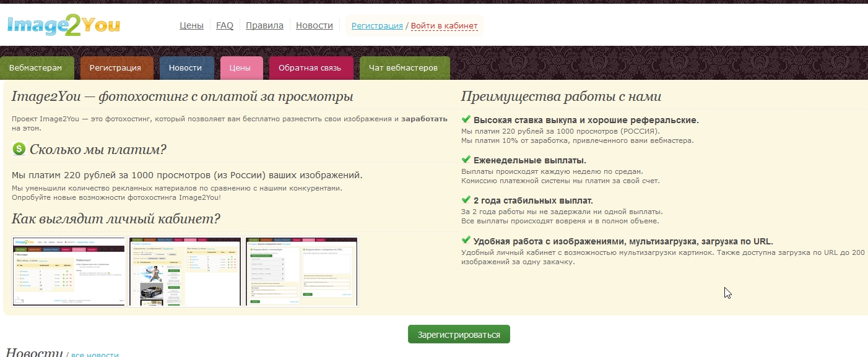Click the heading 'Сколько мы платим?'
Viewport: 868px width, 357px height.
click(98, 150)
